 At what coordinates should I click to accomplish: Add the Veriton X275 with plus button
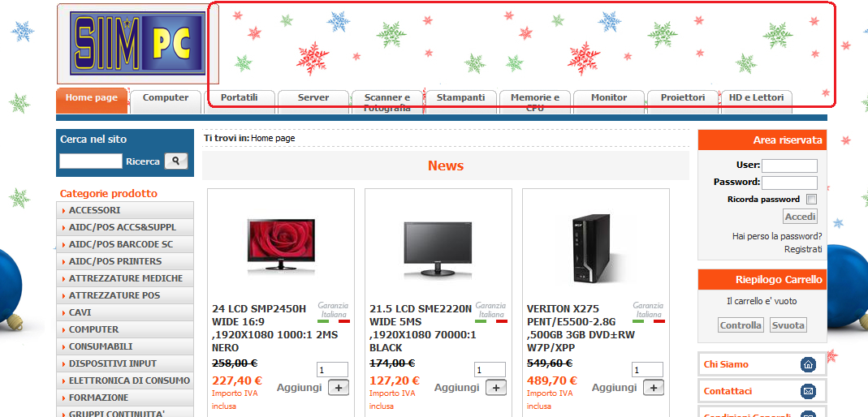pyautogui.click(x=653, y=388)
